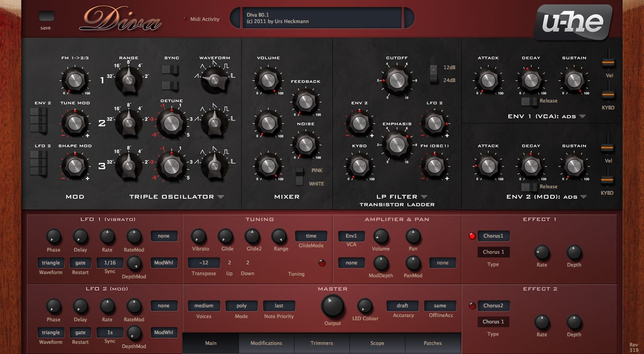
Task: Toggle Effect 2 power LED
Action: click(472, 306)
